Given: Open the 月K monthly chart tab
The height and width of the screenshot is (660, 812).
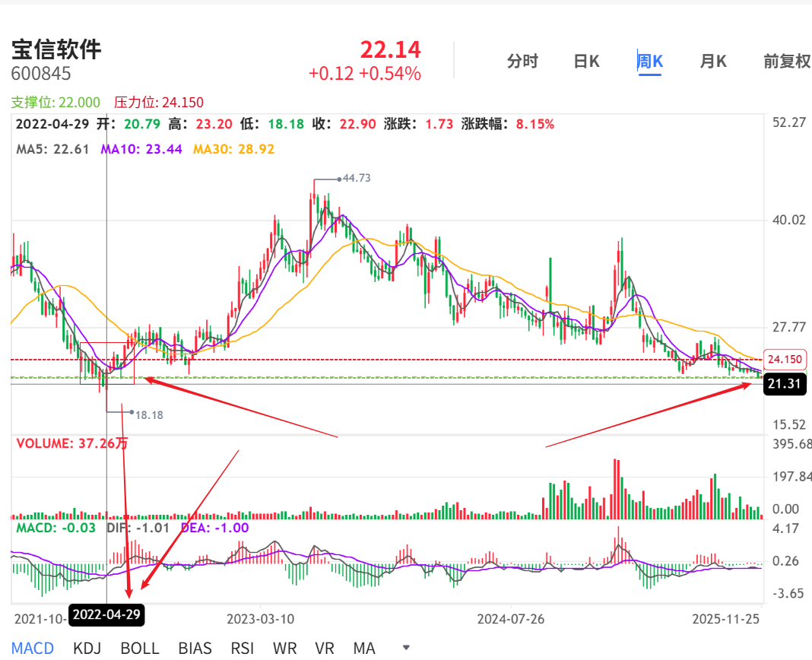Looking at the screenshot, I should pyautogui.click(x=713, y=61).
